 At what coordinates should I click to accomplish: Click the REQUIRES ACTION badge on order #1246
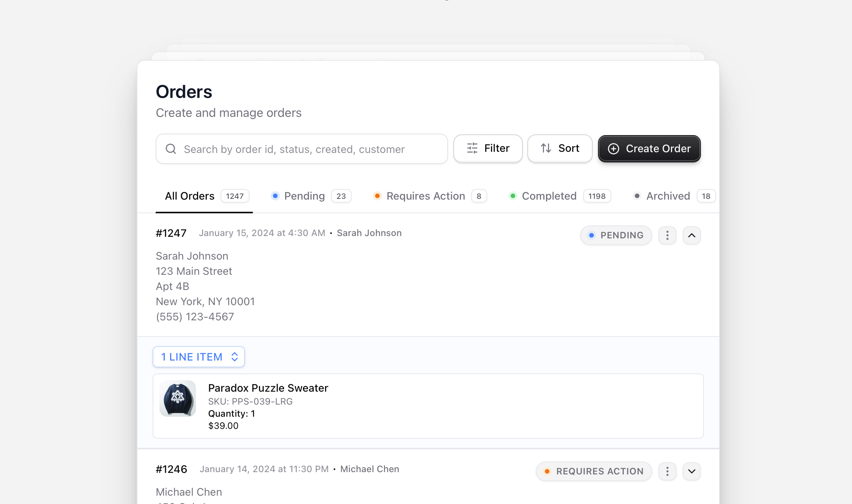[593, 471]
